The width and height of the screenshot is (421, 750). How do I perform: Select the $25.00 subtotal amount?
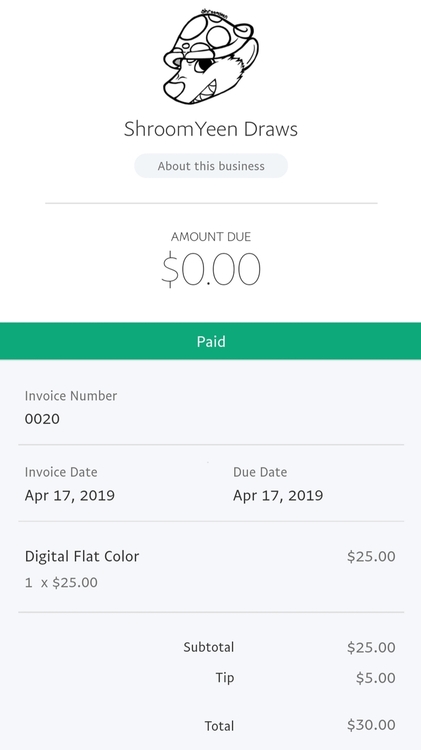(371, 647)
